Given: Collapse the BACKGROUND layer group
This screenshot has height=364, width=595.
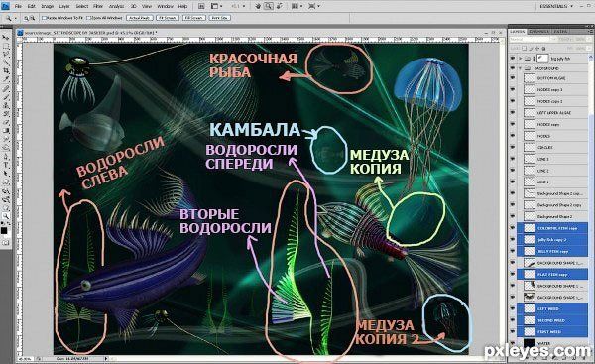Looking at the screenshot, I should (521, 68).
